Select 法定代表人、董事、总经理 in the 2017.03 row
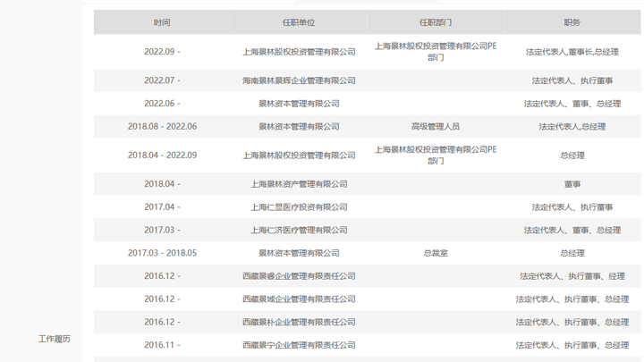This screenshot has width=644, height=362. pos(572,230)
